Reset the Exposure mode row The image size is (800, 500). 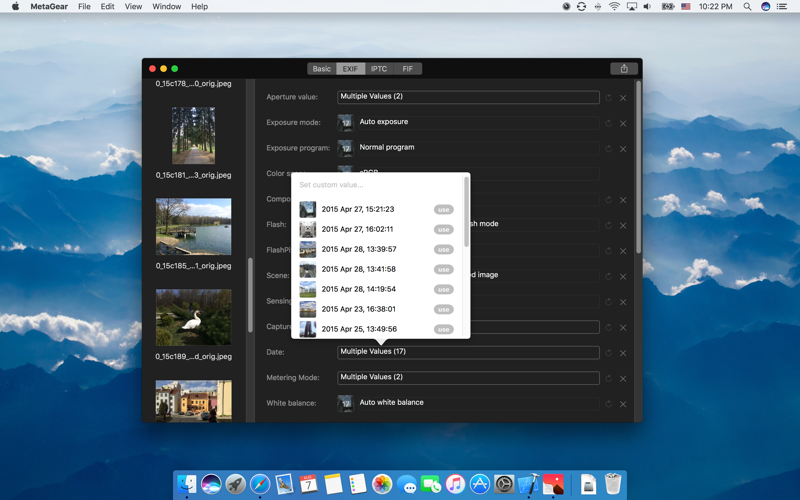(609, 123)
